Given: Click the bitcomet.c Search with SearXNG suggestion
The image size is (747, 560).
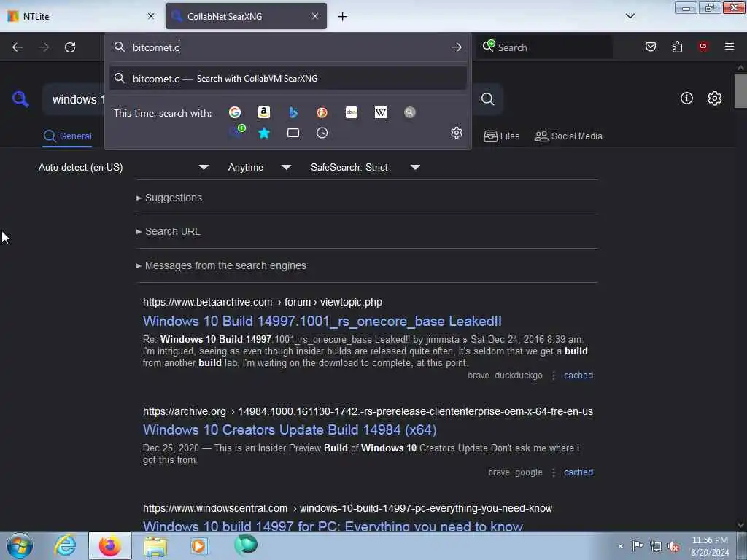Looking at the screenshot, I should coord(287,79).
